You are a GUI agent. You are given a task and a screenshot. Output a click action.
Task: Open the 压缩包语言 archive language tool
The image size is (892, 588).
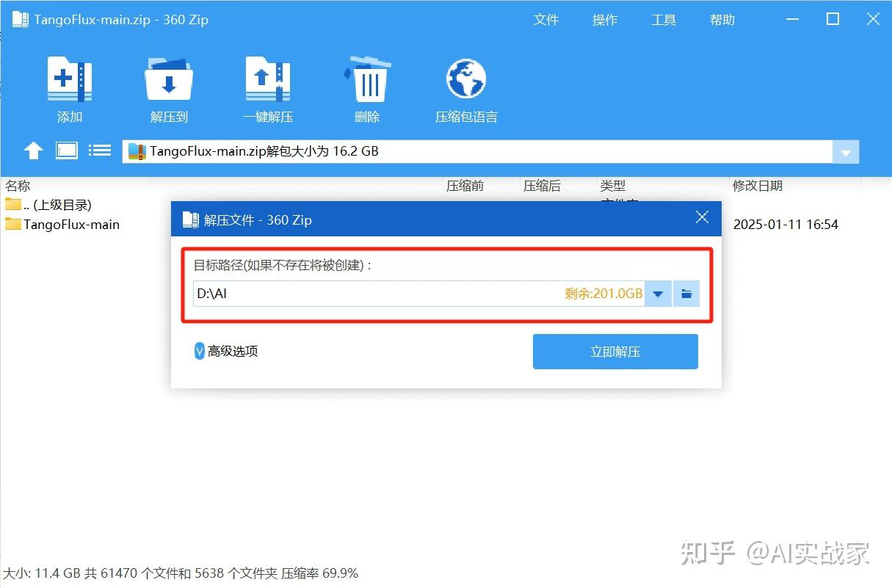tap(465, 88)
